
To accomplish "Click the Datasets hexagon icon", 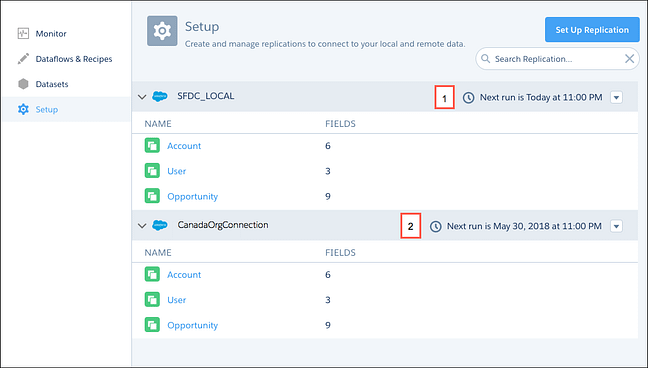I will tap(23, 84).
